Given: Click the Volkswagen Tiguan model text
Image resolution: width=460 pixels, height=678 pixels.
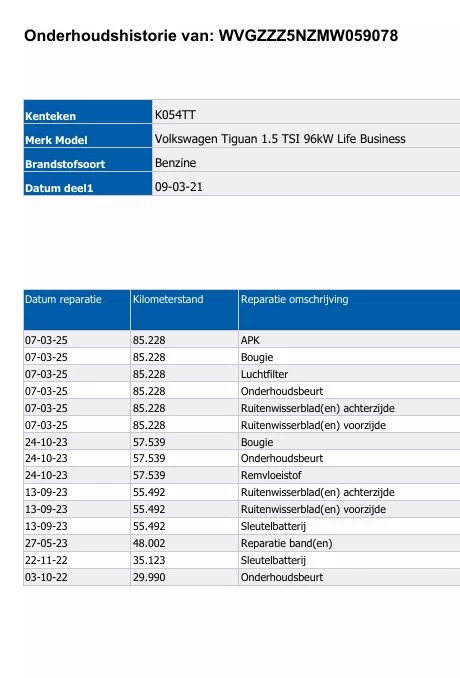Looking at the screenshot, I should pyautogui.click(x=280, y=139).
